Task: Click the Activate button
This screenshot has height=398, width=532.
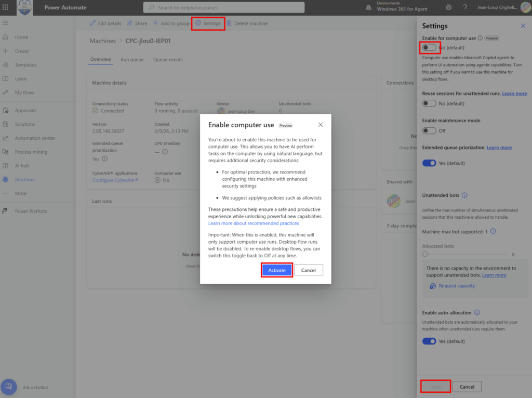Action: [276, 270]
